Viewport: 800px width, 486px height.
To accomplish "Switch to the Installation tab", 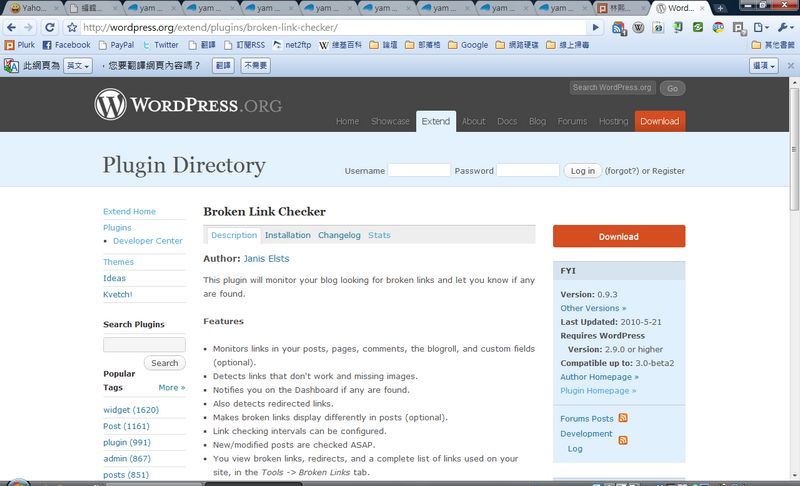I will coord(287,235).
